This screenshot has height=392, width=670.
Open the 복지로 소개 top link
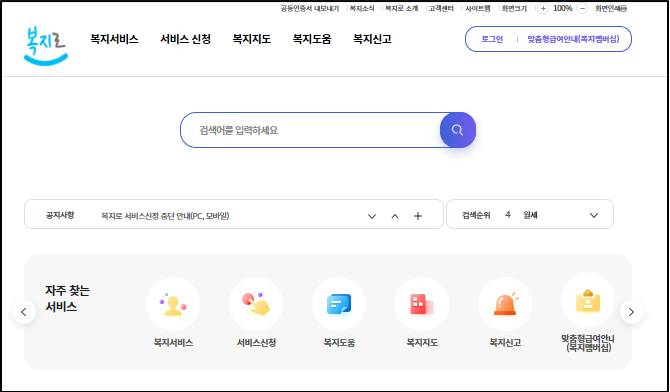401,8
